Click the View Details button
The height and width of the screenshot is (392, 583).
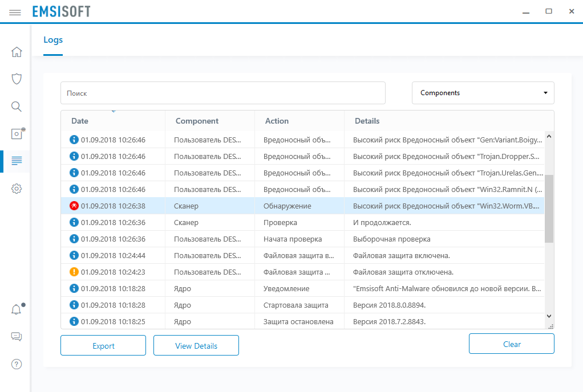[x=196, y=346]
